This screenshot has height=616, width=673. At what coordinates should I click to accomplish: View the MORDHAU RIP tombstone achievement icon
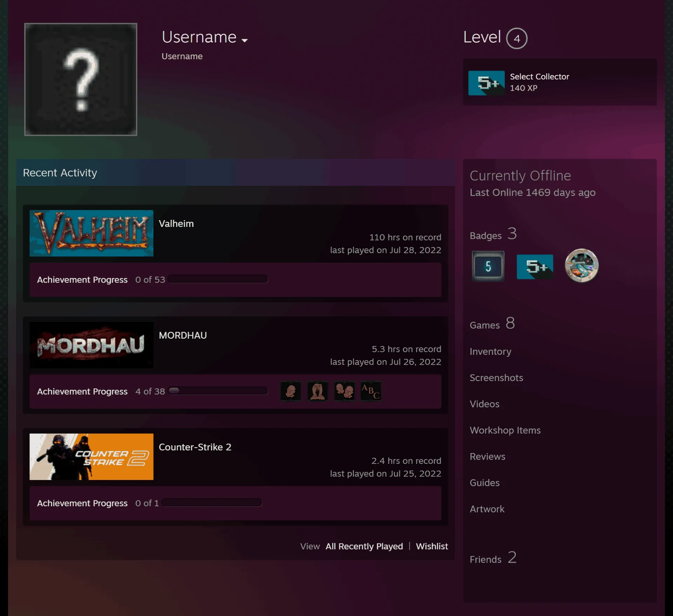click(x=318, y=391)
